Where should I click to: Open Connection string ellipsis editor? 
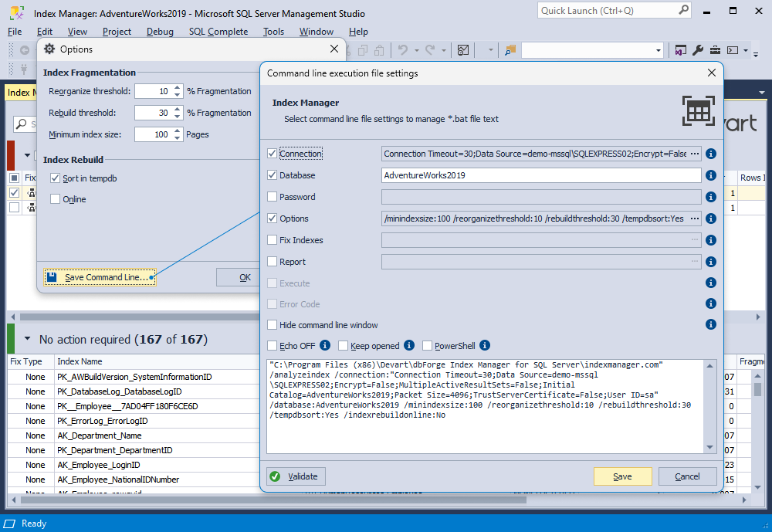click(694, 154)
